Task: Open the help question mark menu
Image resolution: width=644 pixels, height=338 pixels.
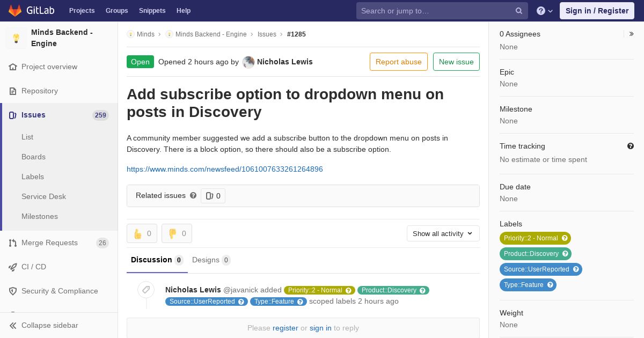Action: (545, 11)
